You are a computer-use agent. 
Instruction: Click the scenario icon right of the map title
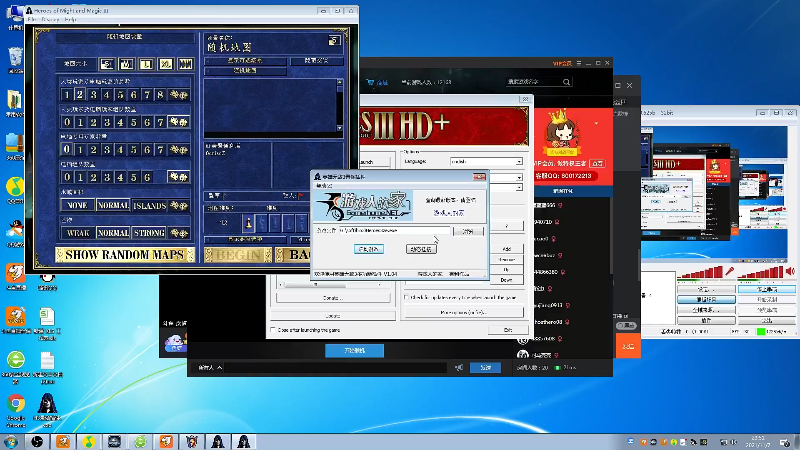pos(334,40)
